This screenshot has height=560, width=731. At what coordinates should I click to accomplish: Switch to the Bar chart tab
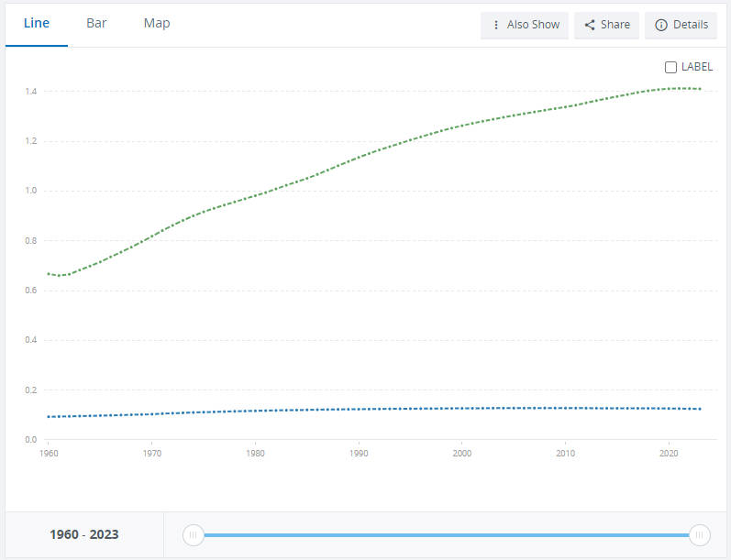tap(96, 23)
